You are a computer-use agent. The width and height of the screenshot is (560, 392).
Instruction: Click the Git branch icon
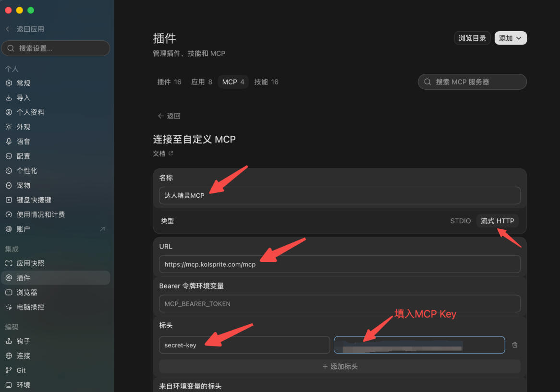point(9,370)
